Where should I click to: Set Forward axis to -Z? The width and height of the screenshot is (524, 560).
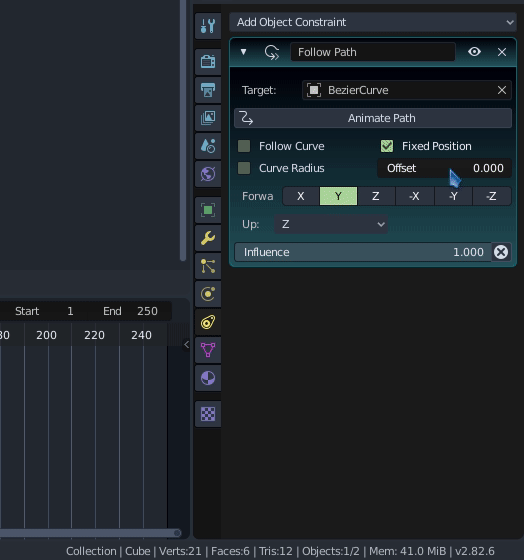tap(492, 196)
